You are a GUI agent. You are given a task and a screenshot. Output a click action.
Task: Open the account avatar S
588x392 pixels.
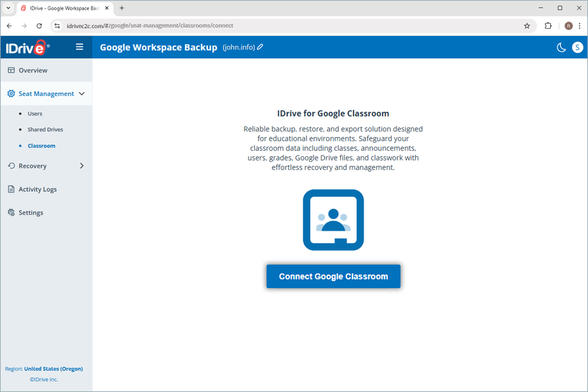point(578,47)
